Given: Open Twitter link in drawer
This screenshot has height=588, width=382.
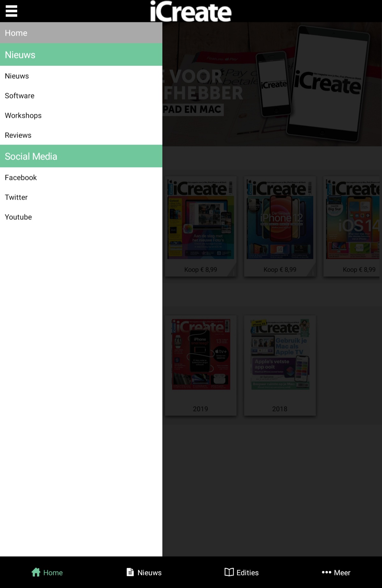Looking at the screenshot, I should click(81, 197).
